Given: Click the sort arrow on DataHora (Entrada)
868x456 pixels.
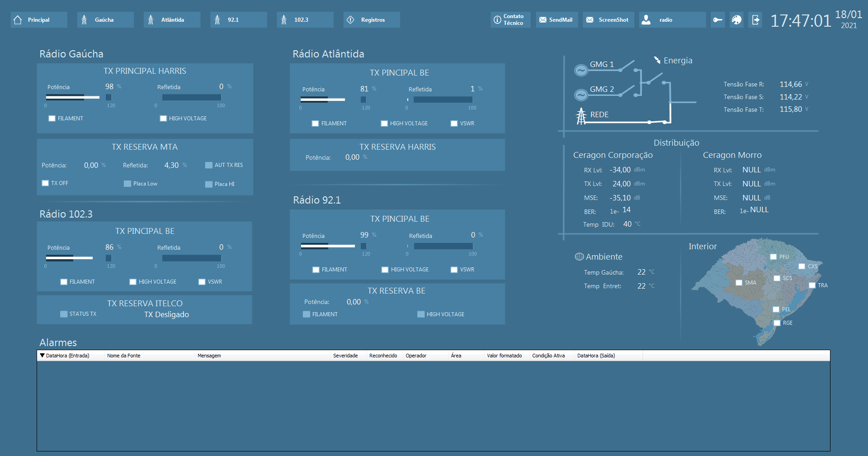Looking at the screenshot, I should [42, 356].
